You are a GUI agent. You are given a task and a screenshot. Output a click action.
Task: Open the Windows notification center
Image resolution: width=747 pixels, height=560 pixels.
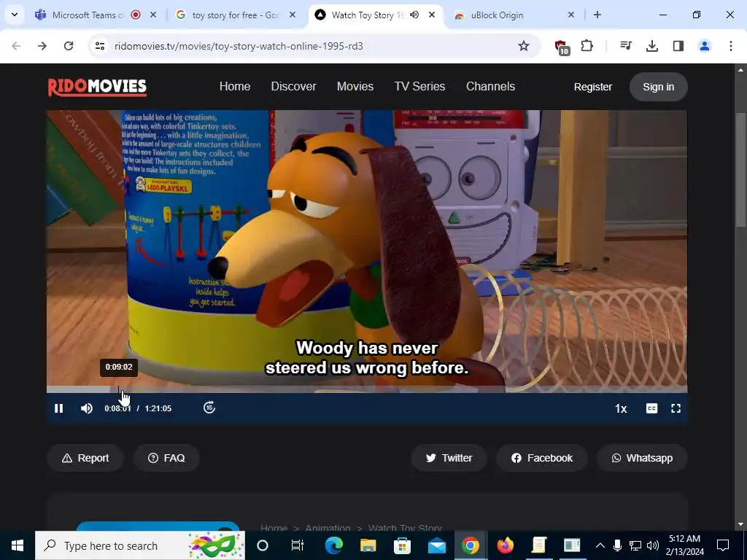723,545
